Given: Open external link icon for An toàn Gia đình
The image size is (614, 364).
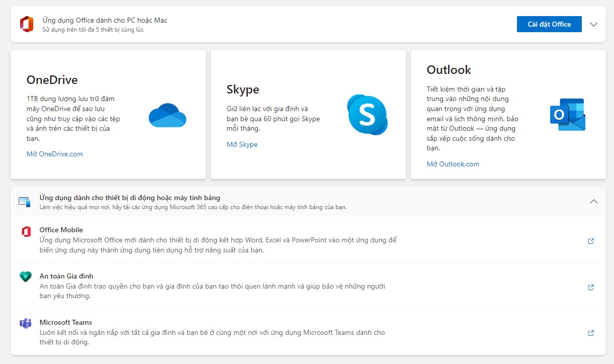Looking at the screenshot, I should pyautogui.click(x=591, y=287).
